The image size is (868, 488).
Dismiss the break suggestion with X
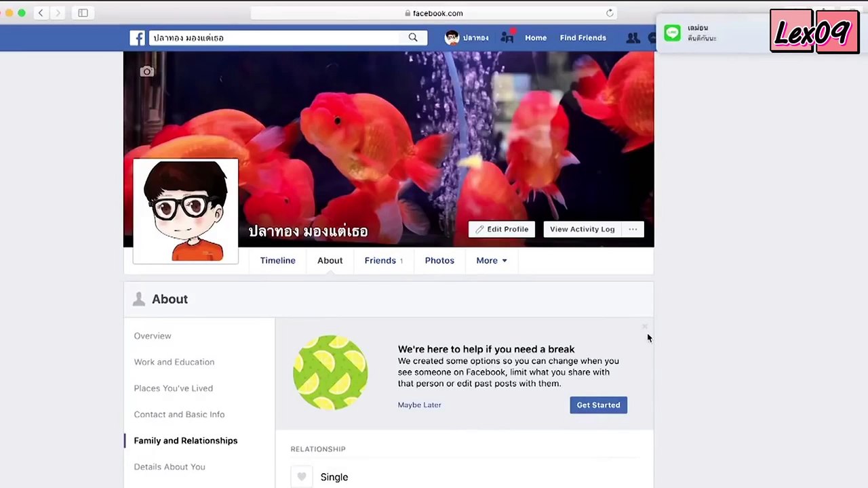(x=645, y=327)
